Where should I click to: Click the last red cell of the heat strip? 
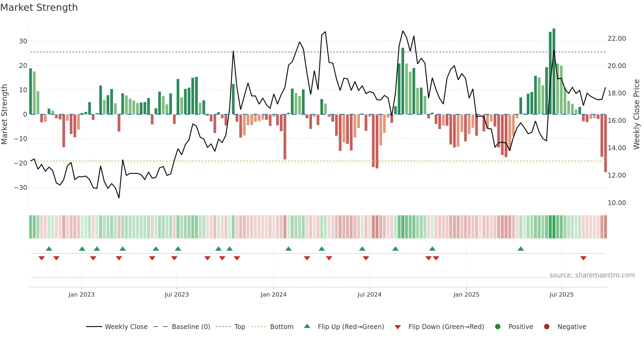(605, 227)
